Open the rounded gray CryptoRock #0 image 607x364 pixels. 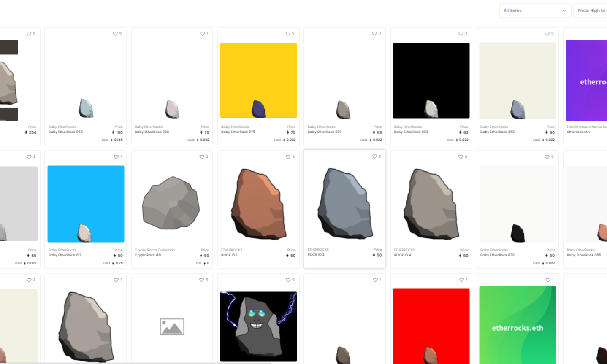point(171,203)
